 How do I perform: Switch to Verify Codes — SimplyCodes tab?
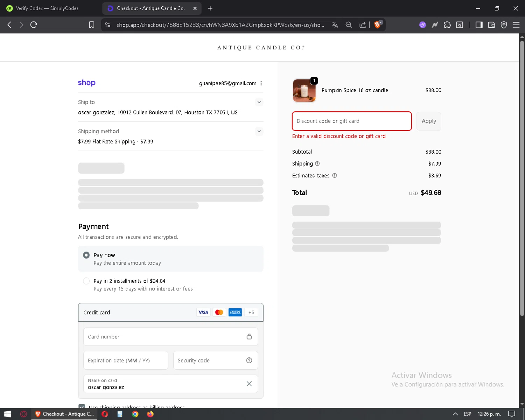point(47,8)
